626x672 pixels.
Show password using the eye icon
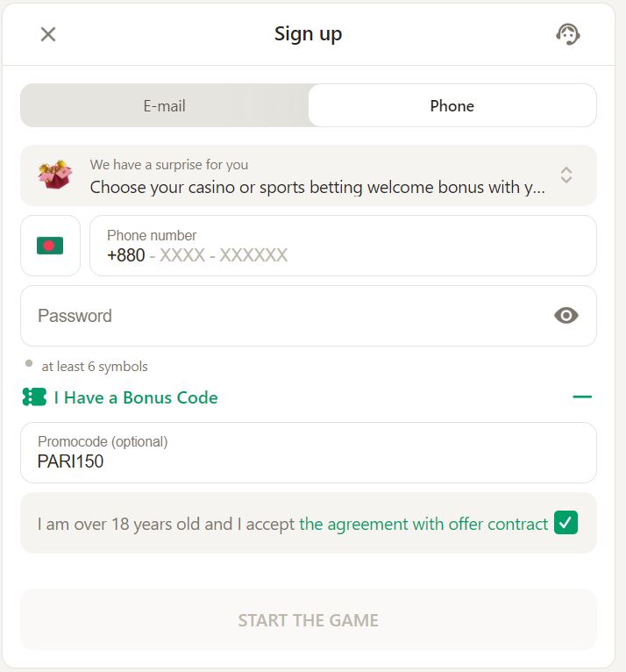(x=566, y=316)
